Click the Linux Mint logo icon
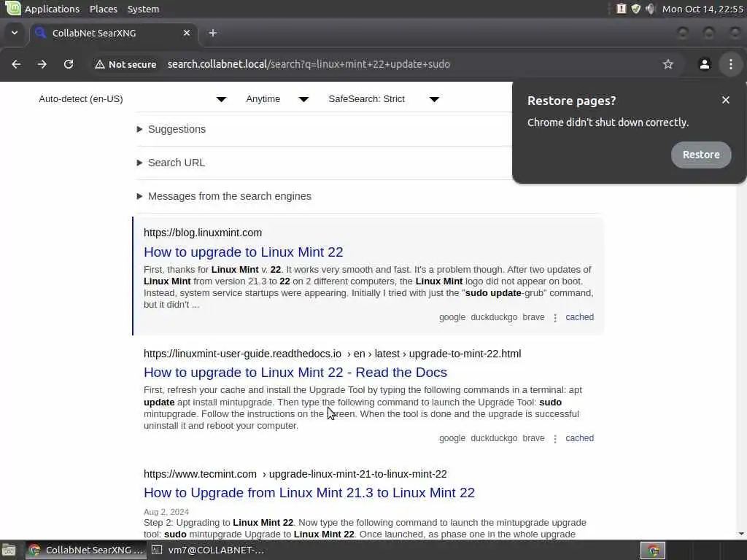This screenshot has height=560, width=747. [13, 8]
